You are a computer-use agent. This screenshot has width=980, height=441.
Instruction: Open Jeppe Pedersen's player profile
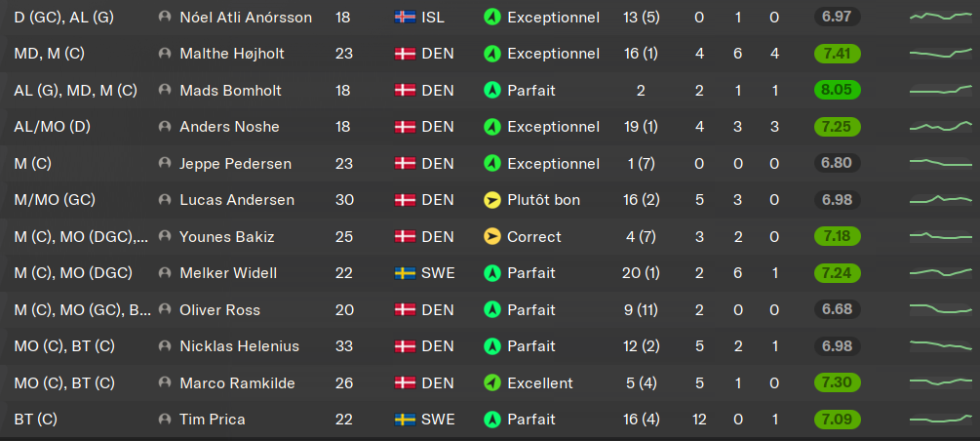click(x=236, y=164)
